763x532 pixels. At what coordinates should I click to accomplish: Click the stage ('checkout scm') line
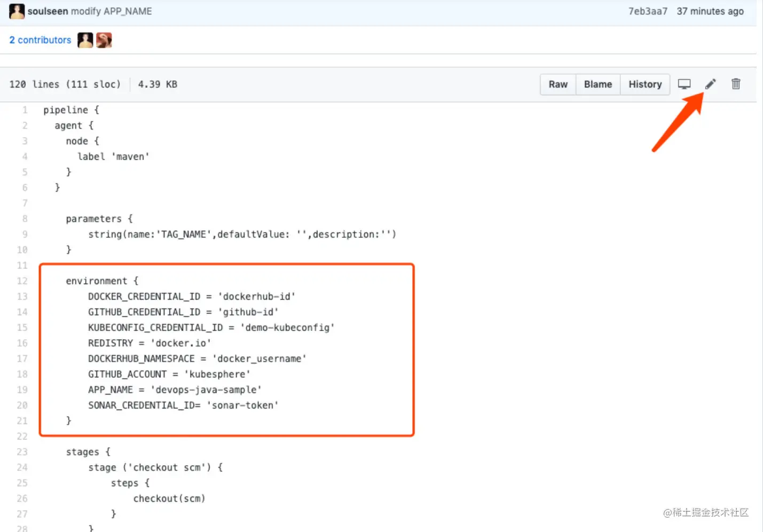point(155,467)
